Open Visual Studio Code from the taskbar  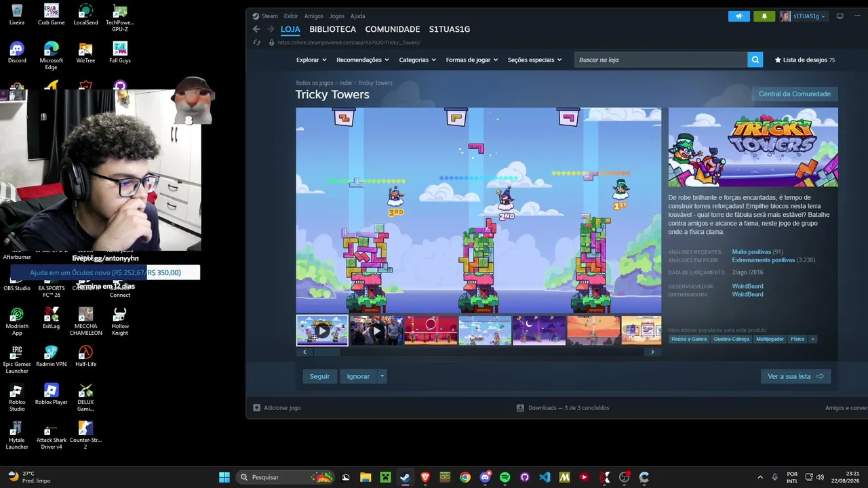(545, 477)
